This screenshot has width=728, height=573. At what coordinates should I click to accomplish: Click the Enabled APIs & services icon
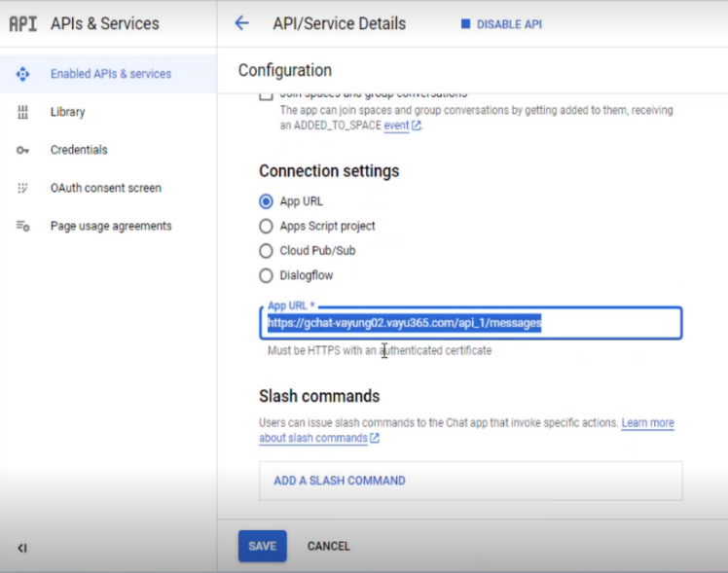click(x=23, y=74)
